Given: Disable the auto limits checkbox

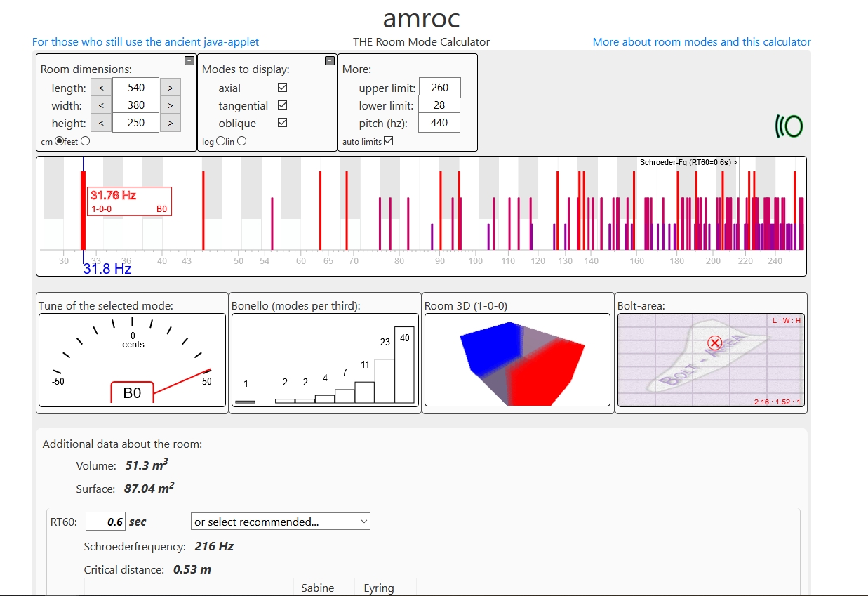Looking at the screenshot, I should pyautogui.click(x=389, y=141).
